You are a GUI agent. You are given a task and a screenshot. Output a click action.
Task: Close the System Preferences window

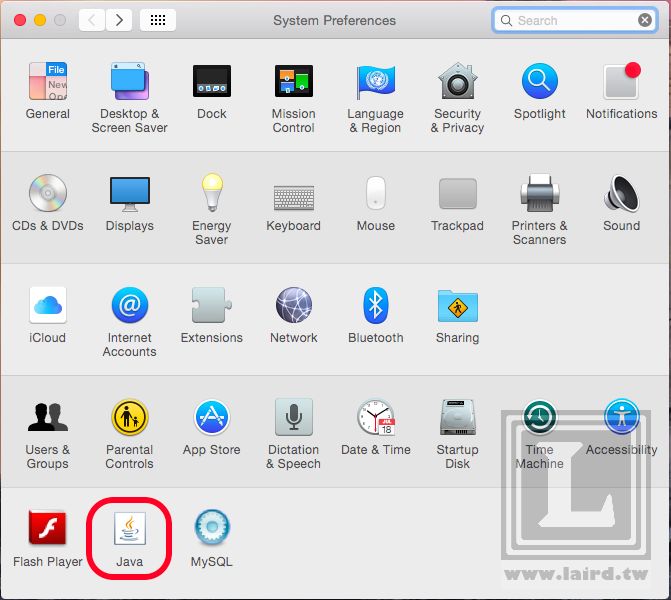coord(20,20)
